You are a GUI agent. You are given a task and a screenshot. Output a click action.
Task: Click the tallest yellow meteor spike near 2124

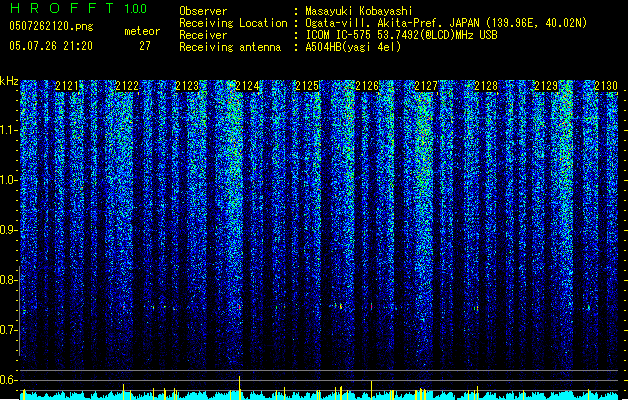click(x=239, y=388)
